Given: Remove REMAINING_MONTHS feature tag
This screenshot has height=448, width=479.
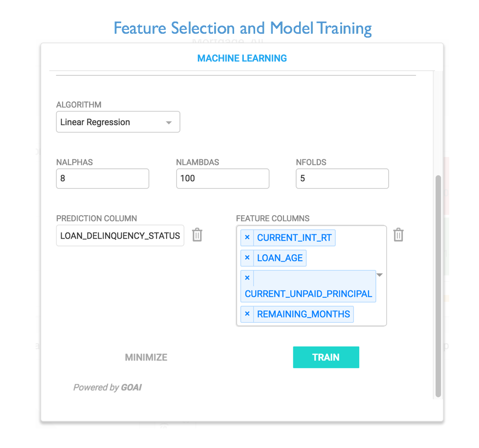Looking at the screenshot, I should tap(247, 314).
